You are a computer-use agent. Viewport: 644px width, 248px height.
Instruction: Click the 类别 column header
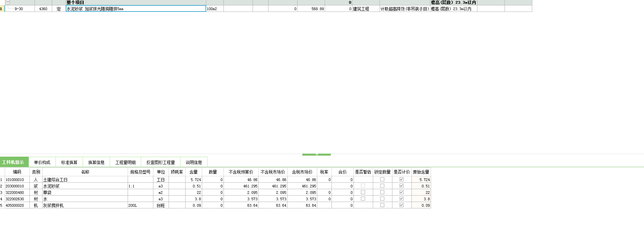(x=36, y=172)
